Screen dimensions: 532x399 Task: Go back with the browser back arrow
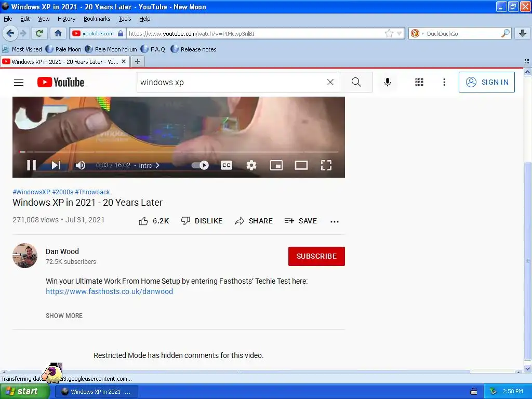point(10,33)
